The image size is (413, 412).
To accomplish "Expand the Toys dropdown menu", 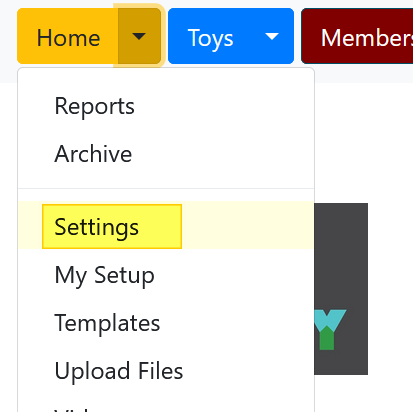I will 272,36.
